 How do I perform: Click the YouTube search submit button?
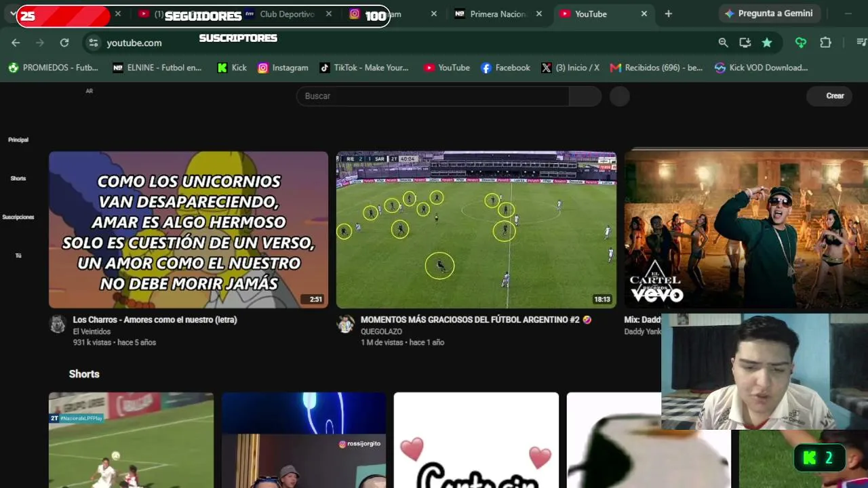(585, 96)
